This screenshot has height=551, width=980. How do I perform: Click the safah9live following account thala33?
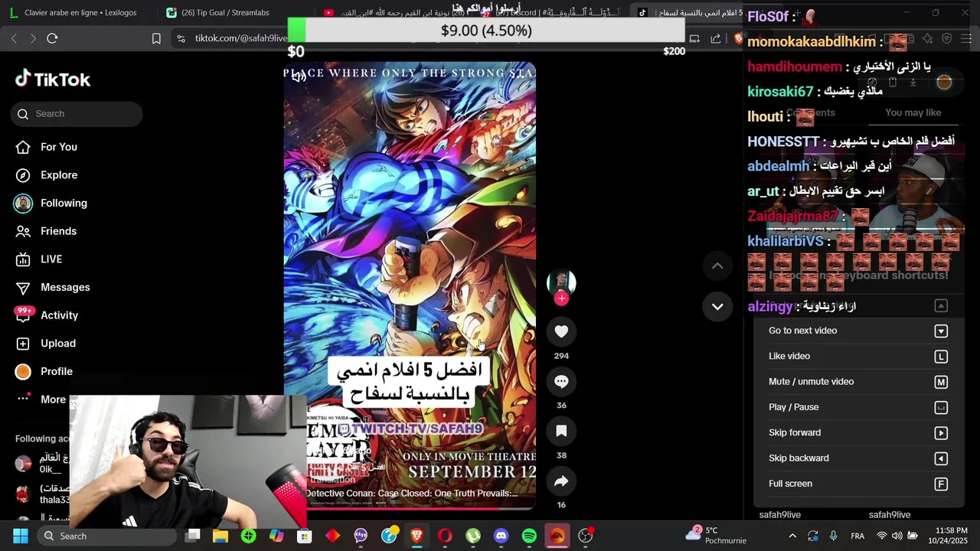point(42,494)
